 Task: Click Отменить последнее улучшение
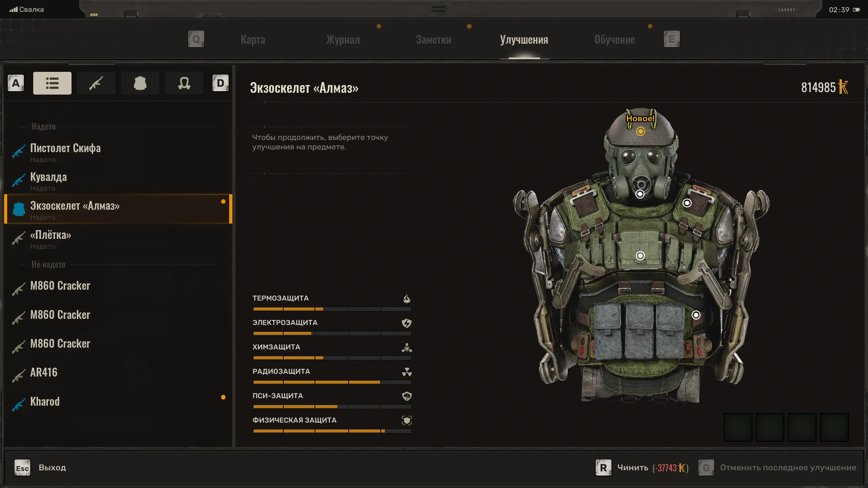pyautogui.click(x=788, y=468)
